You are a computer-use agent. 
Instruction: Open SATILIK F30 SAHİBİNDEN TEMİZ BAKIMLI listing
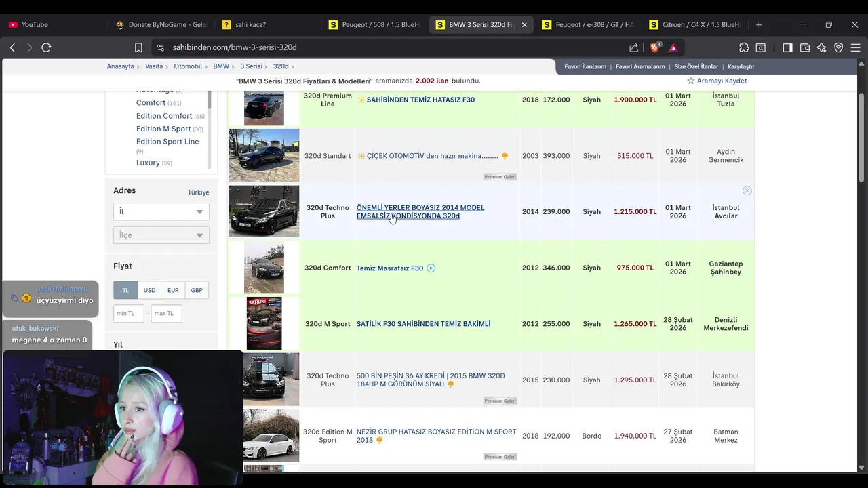[x=423, y=324]
